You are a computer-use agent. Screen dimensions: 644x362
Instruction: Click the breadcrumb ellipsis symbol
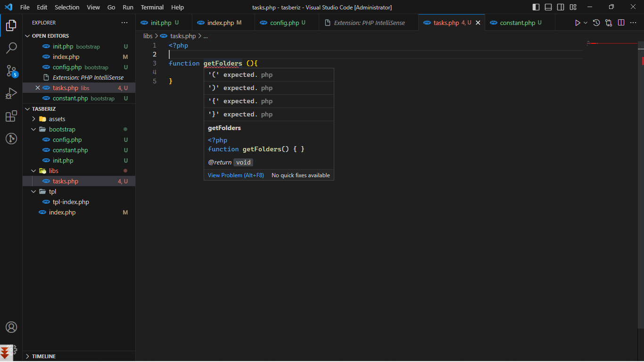coord(206,36)
